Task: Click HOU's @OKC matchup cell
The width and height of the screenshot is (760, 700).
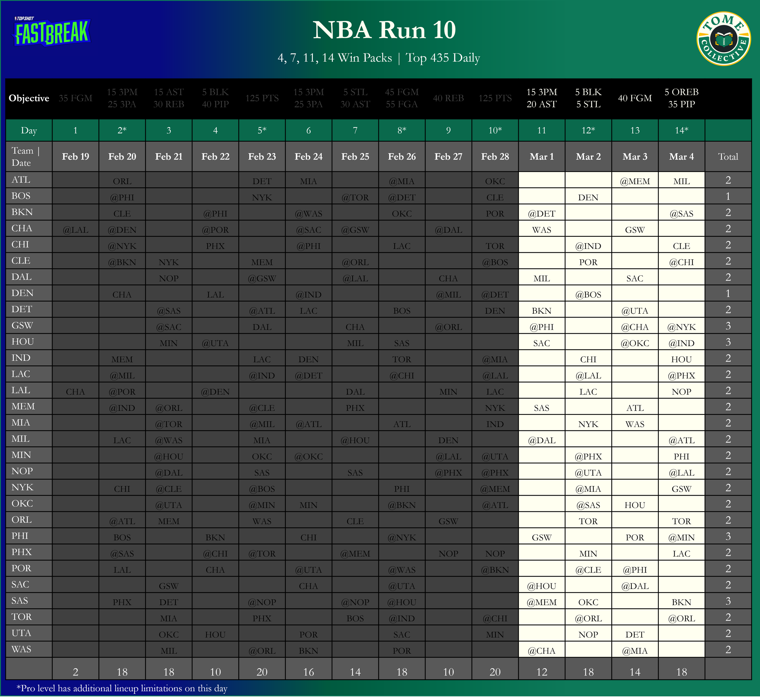Action: (634, 343)
